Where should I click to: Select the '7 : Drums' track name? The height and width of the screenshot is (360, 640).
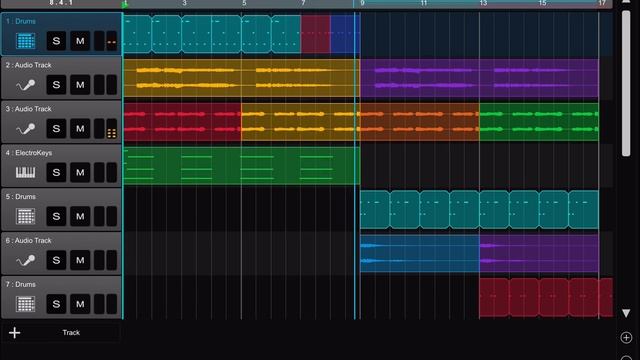(20, 284)
